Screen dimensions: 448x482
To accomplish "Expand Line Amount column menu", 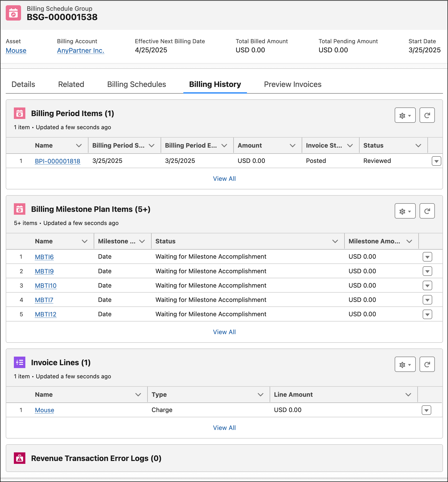I will pos(408,395).
